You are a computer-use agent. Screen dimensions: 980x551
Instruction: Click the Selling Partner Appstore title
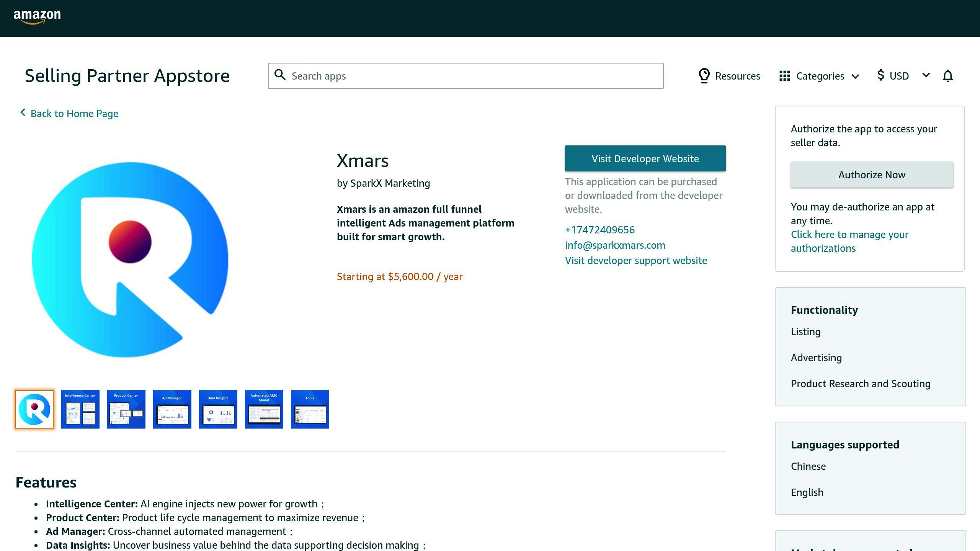click(x=127, y=76)
